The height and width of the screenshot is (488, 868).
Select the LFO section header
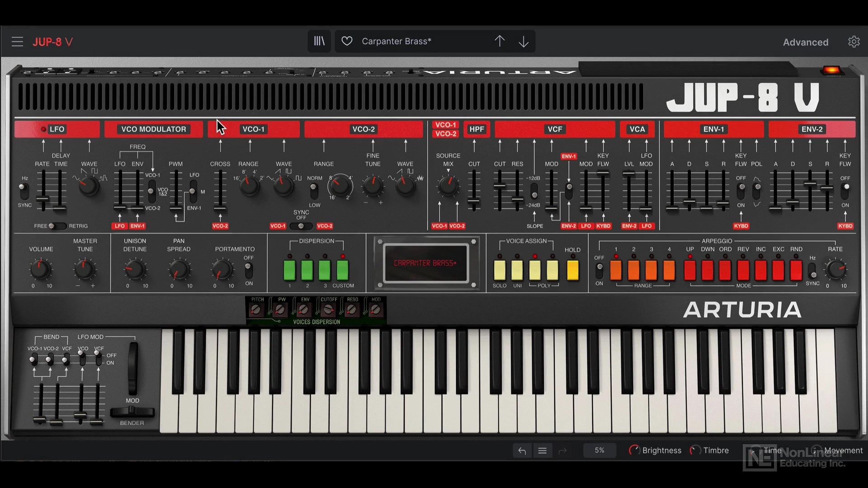(x=57, y=129)
